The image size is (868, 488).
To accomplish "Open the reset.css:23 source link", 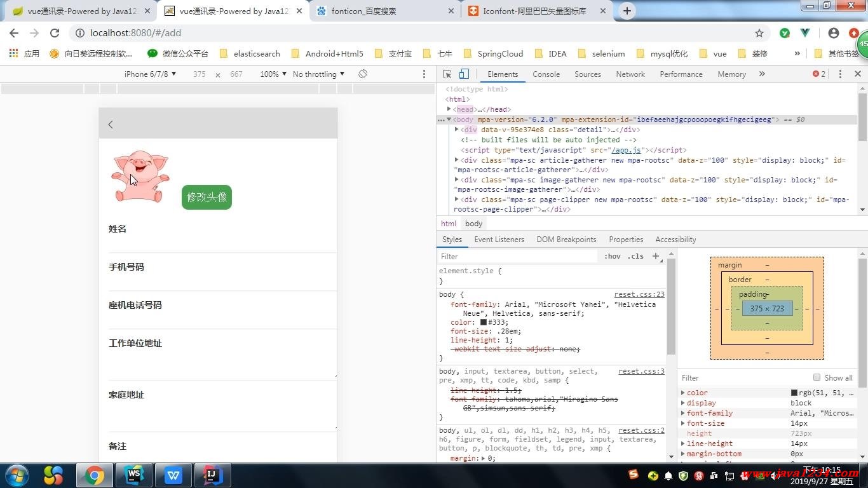I will [x=639, y=294].
